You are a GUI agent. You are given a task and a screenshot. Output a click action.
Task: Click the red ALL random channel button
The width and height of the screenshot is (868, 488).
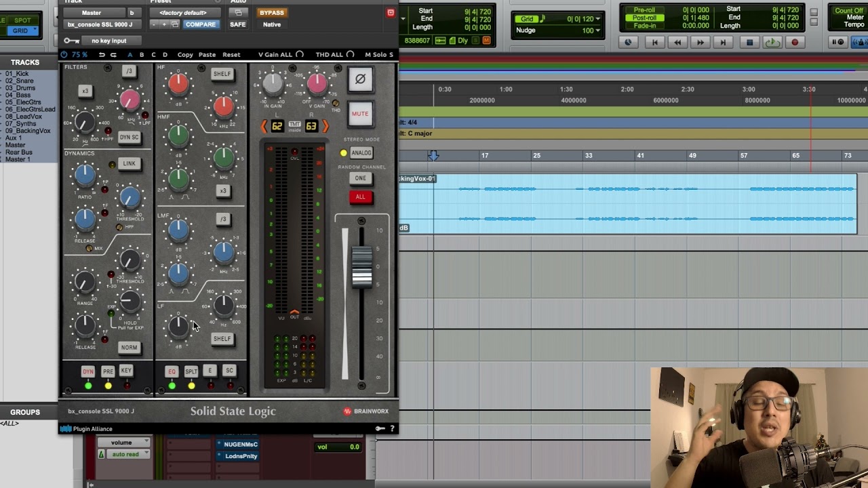[x=360, y=197]
